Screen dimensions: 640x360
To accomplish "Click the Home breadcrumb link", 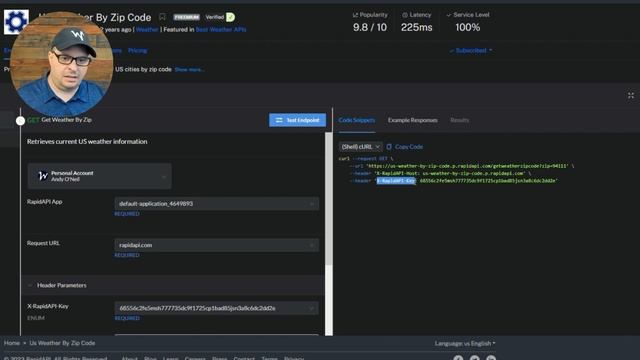I will 12,343.
